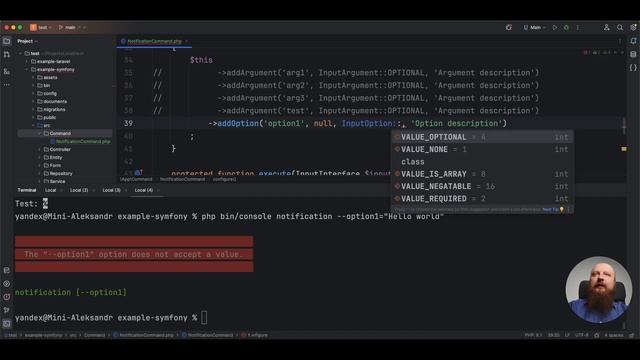
Task: Open the Pull Requests sidebar icon
Action: [x=7, y=54]
